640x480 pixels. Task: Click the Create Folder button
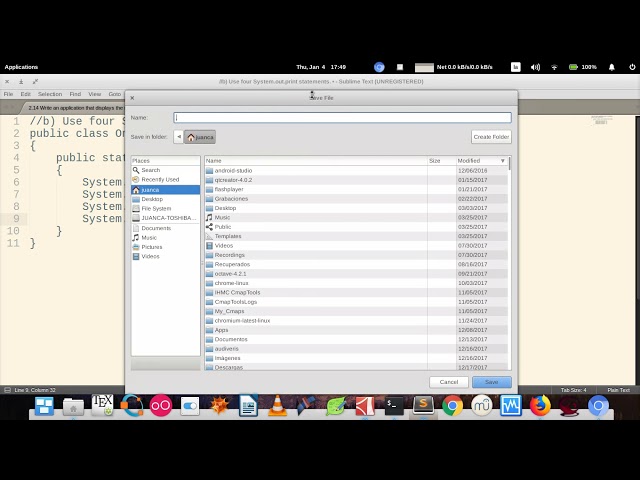(491, 137)
